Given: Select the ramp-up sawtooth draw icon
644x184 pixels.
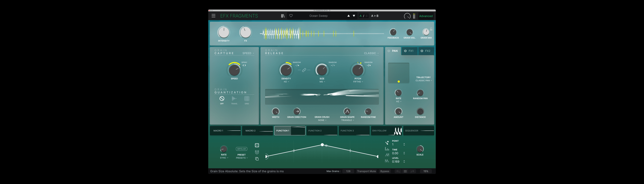Looking at the screenshot, I should 387,155.
